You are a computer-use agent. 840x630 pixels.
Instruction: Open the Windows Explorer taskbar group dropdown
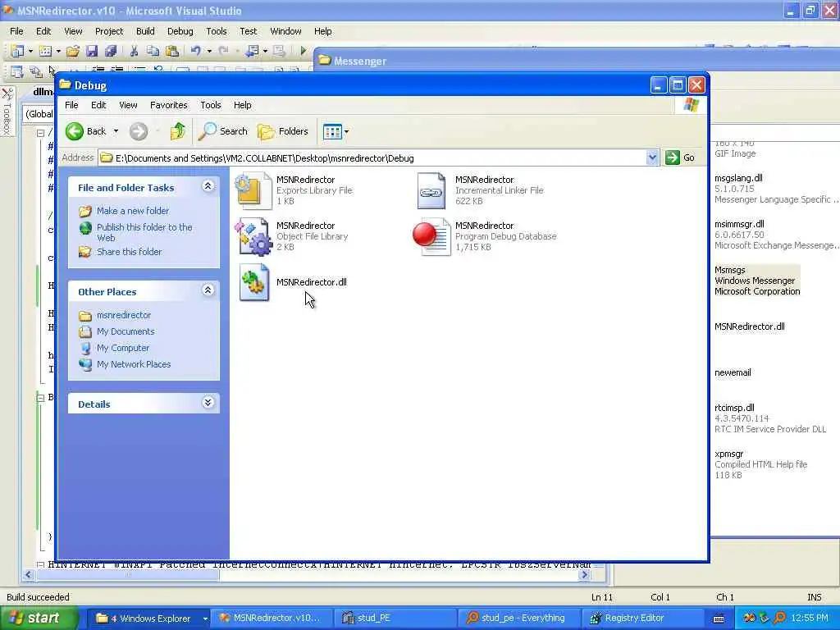[205, 619]
